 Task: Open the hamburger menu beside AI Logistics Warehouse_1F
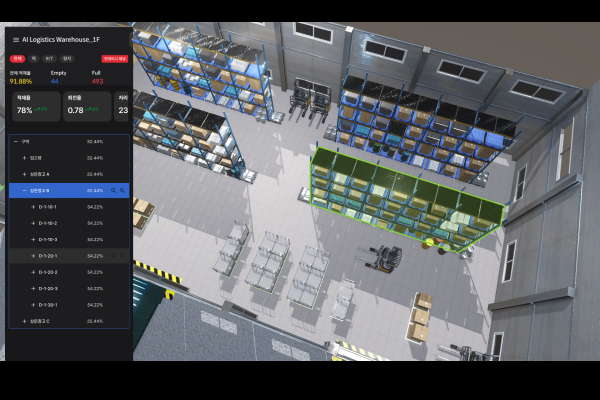click(14, 41)
